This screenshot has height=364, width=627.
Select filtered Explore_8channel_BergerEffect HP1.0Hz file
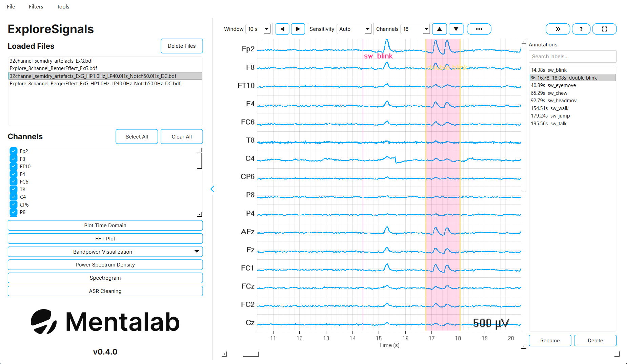pyautogui.click(x=105, y=84)
